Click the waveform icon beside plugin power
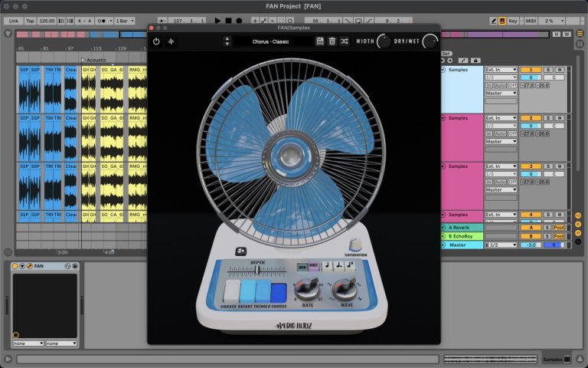 pos(171,41)
